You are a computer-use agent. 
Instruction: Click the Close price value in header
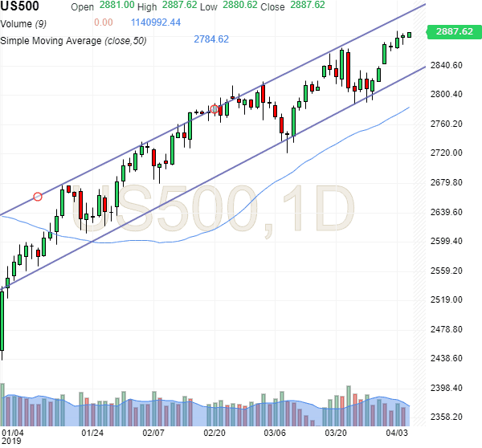point(308,6)
